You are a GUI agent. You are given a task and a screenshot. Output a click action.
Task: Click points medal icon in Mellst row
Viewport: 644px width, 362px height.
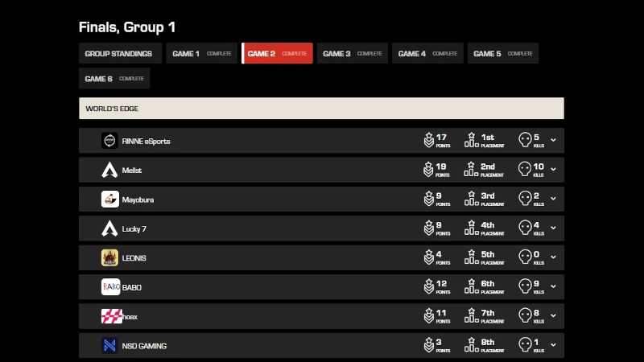click(x=428, y=169)
